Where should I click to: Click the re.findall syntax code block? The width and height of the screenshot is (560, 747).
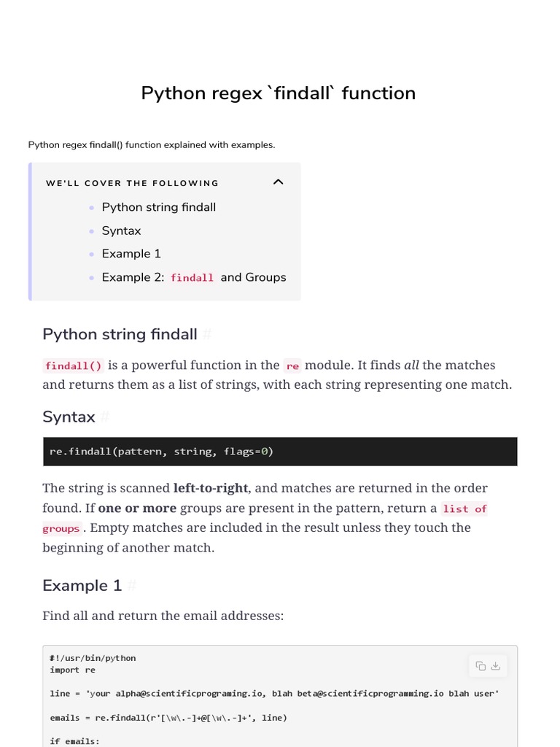(x=281, y=452)
